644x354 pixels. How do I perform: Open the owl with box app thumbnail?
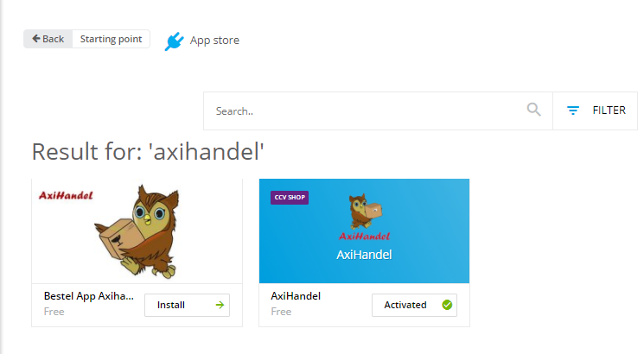[137, 231]
